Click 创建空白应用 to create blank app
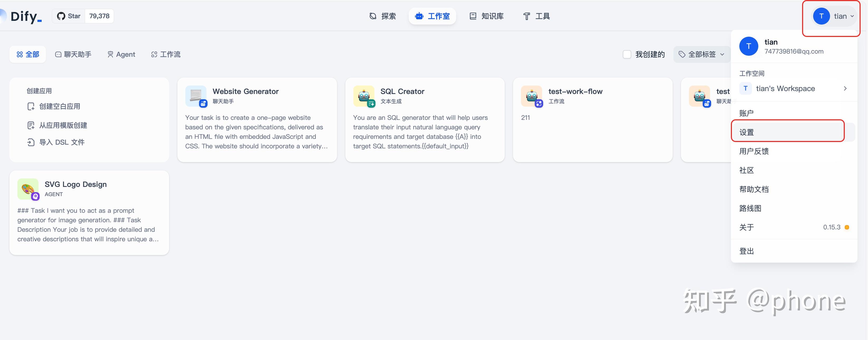This screenshot has height=340, width=868. click(60, 107)
